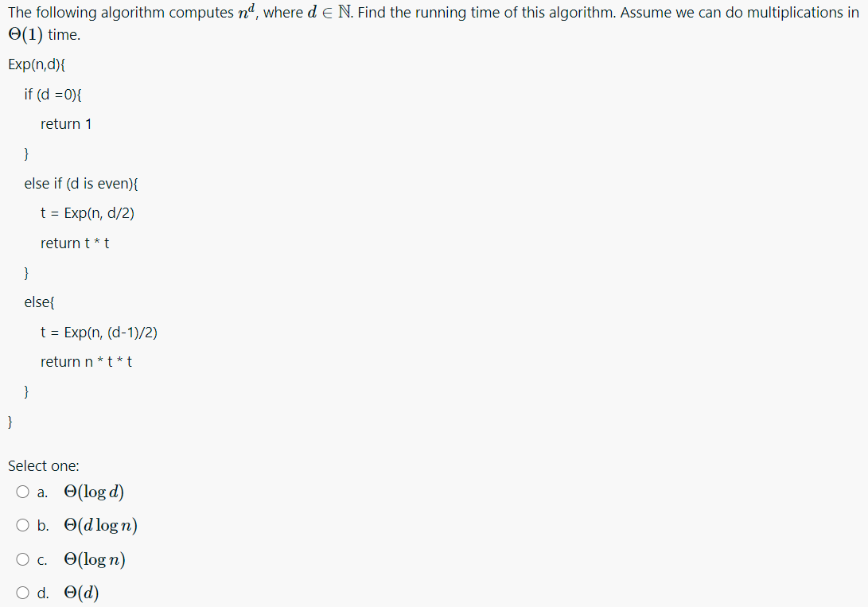Click the t = Exp(n, d/2) line
868x607 pixels.
[x=88, y=212]
